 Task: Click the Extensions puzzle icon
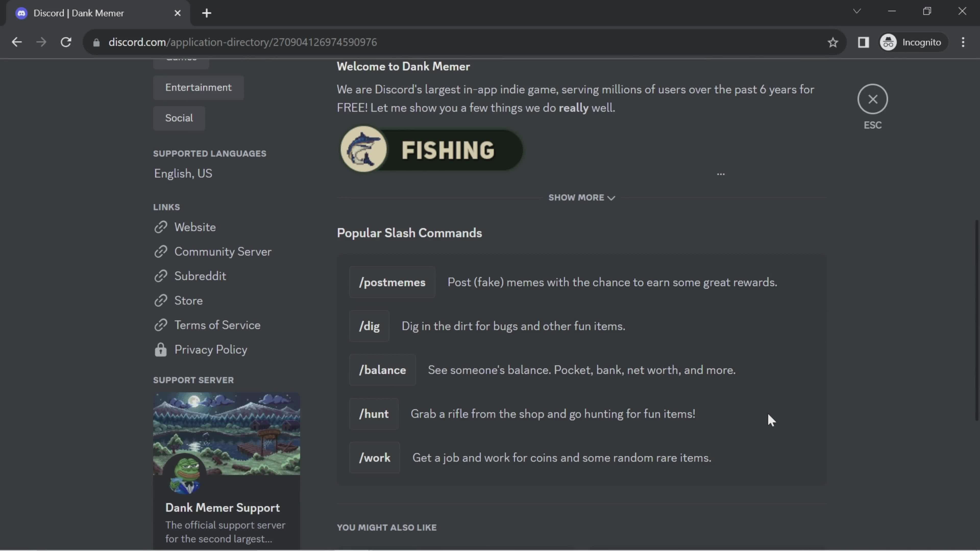[864, 42]
